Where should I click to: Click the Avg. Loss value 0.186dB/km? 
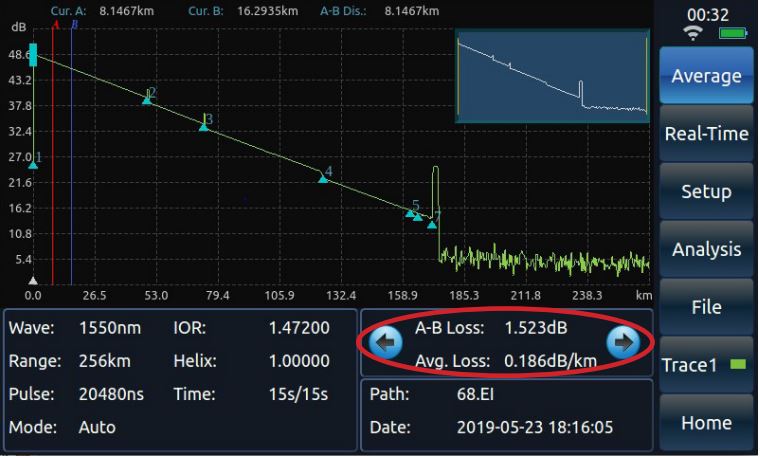point(551,361)
